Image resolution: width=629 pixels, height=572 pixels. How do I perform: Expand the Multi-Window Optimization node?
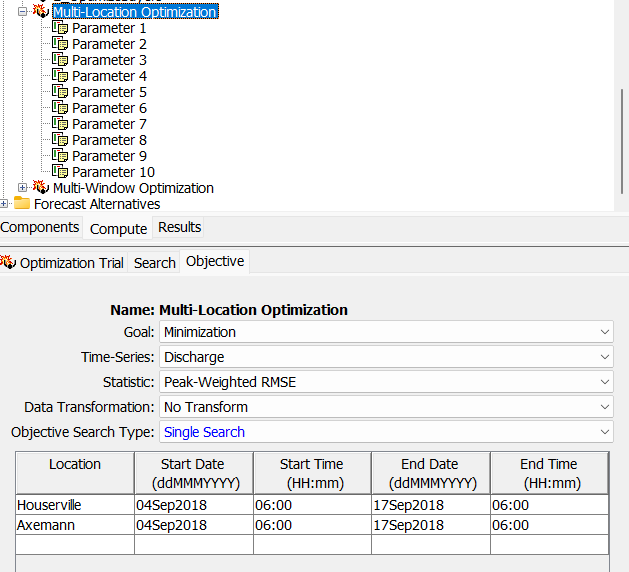(22, 188)
